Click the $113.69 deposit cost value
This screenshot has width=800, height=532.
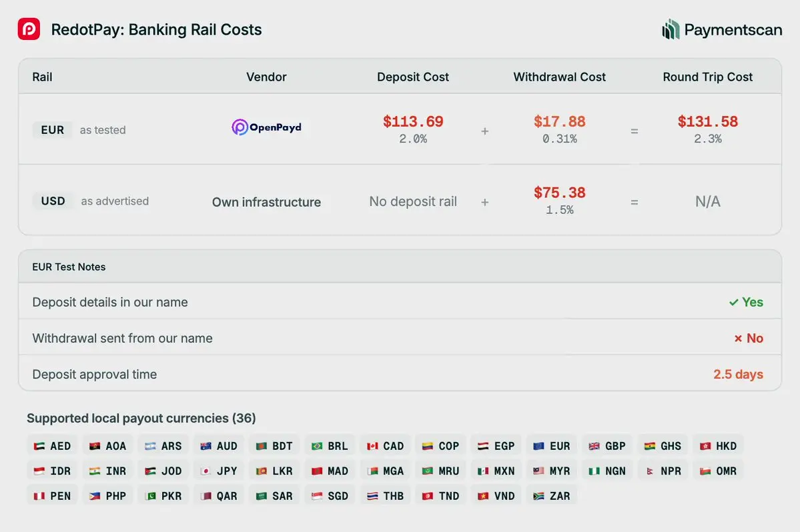tap(413, 121)
